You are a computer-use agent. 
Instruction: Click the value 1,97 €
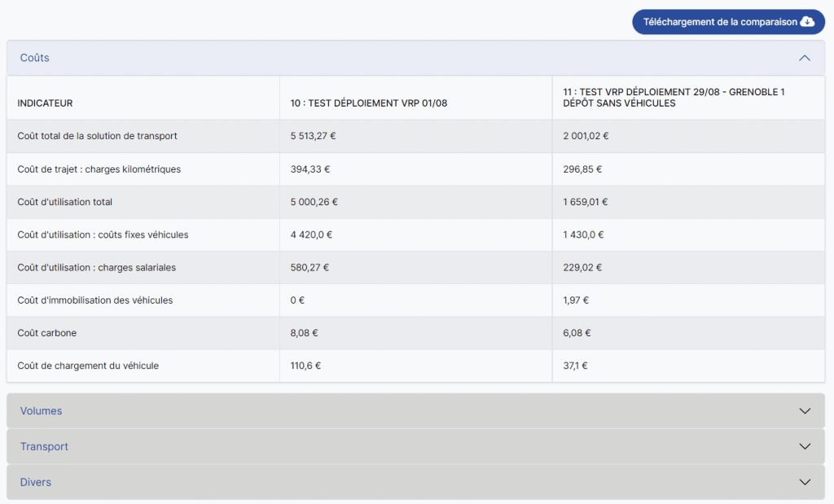click(576, 300)
